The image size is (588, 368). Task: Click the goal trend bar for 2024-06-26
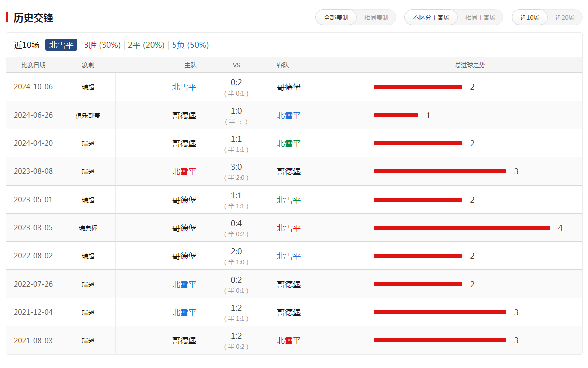click(x=396, y=116)
